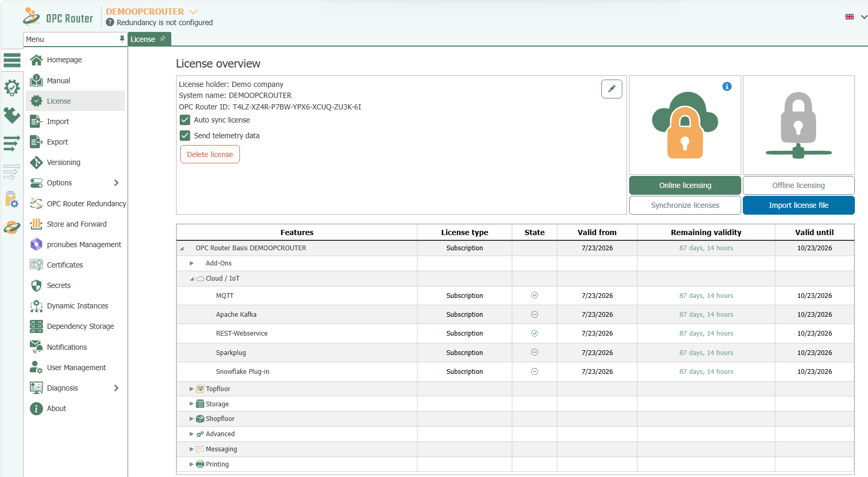Collapse the OPC Router Basis DEMOOPCROUTER row
Viewport: 868px width, 477px height.
[182, 248]
